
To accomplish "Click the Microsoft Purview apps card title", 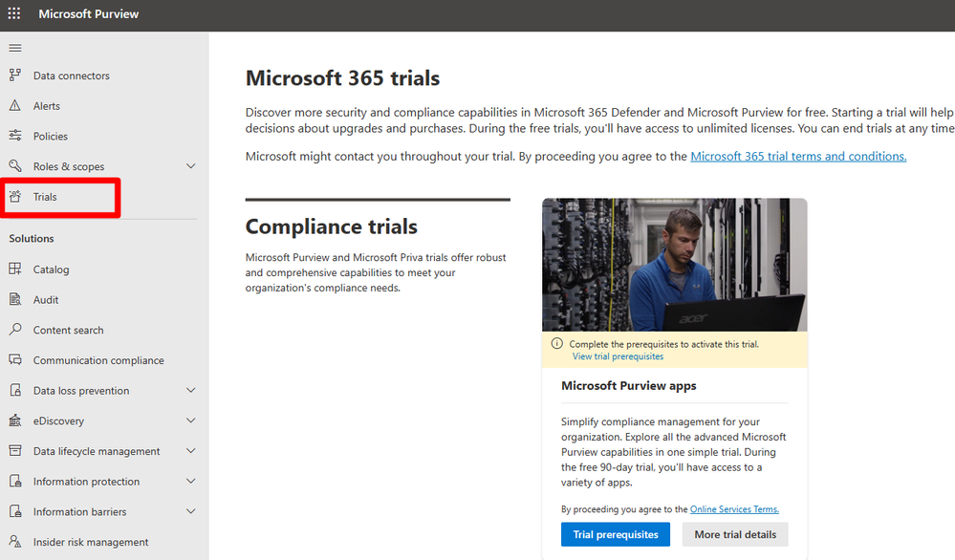I will coord(629,385).
